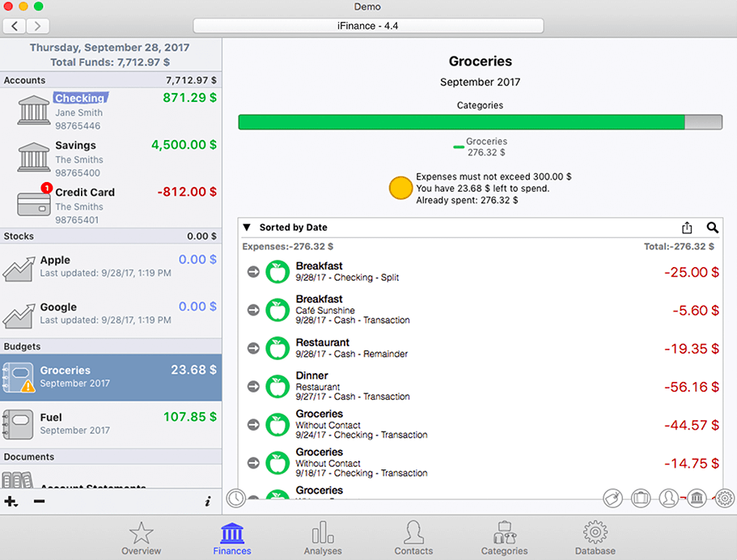This screenshot has width=737, height=560.
Task: Open the Account Statements documents icon
Action: point(17,480)
